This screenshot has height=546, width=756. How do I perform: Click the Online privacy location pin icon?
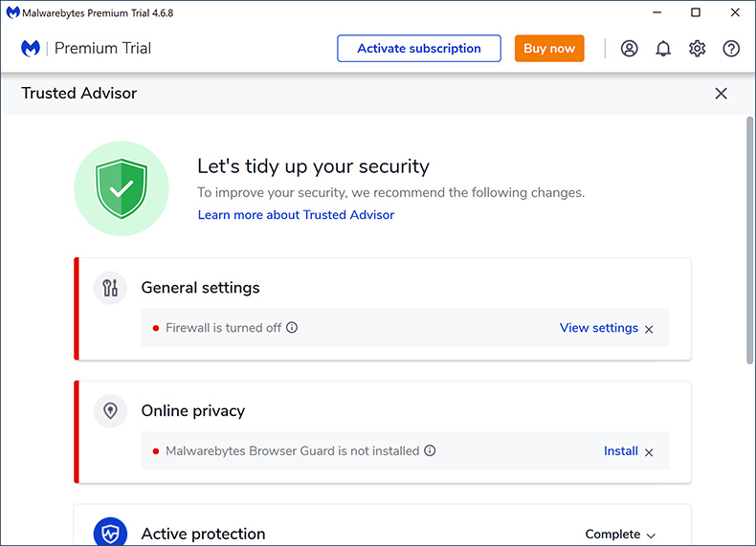pyautogui.click(x=110, y=411)
